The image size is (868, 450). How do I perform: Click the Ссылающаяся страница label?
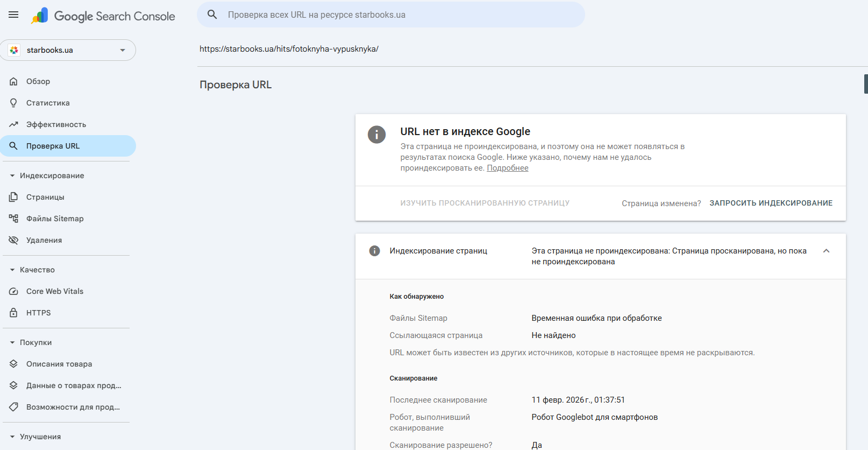coord(436,335)
